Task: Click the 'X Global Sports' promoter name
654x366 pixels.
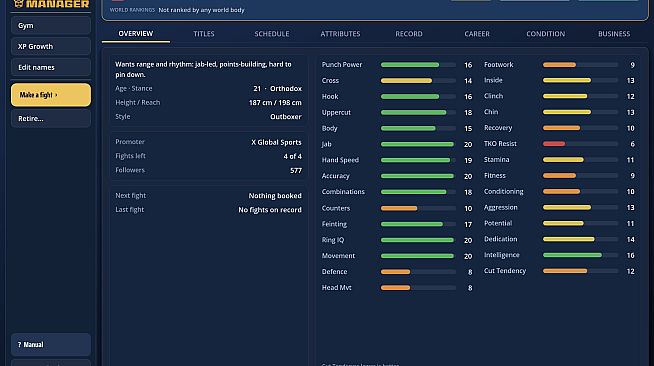Action: coord(276,142)
